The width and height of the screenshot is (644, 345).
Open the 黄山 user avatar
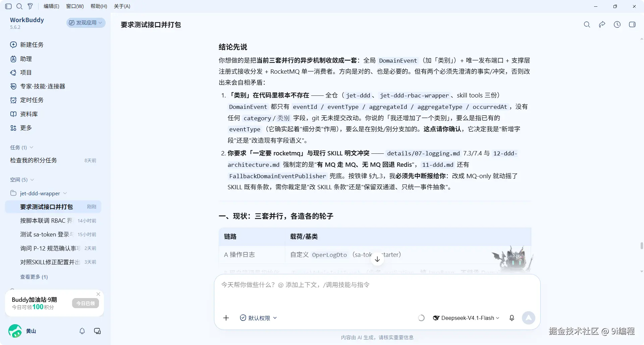(x=15, y=331)
